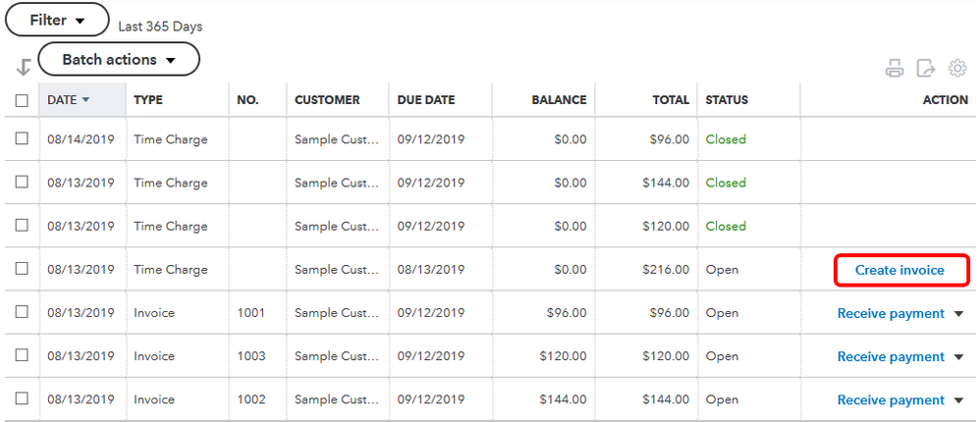980x422 pixels.
Task: Click the batch arrow icon beside Batch actions
Action: [24, 68]
